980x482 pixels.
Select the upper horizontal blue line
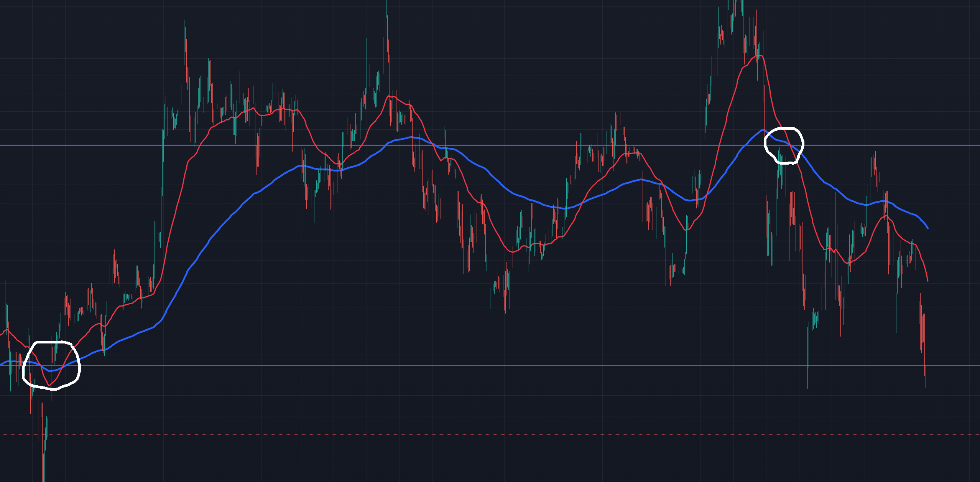(x=115, y=145)
